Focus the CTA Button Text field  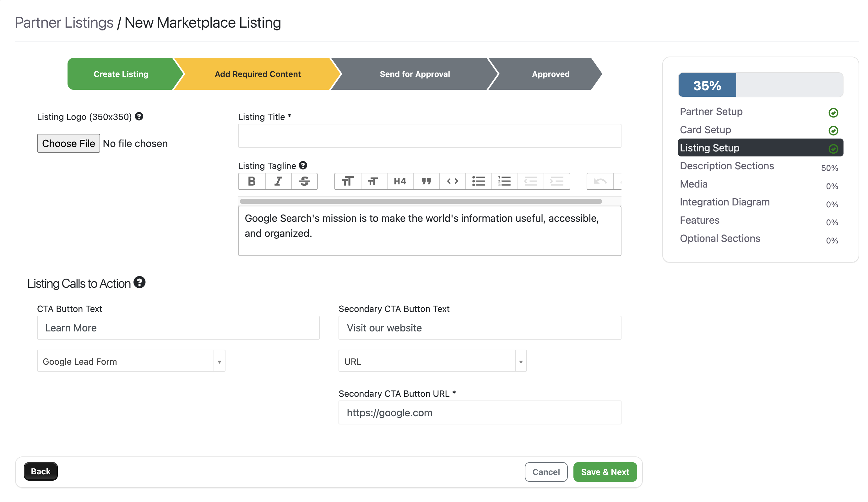point(178,328)
